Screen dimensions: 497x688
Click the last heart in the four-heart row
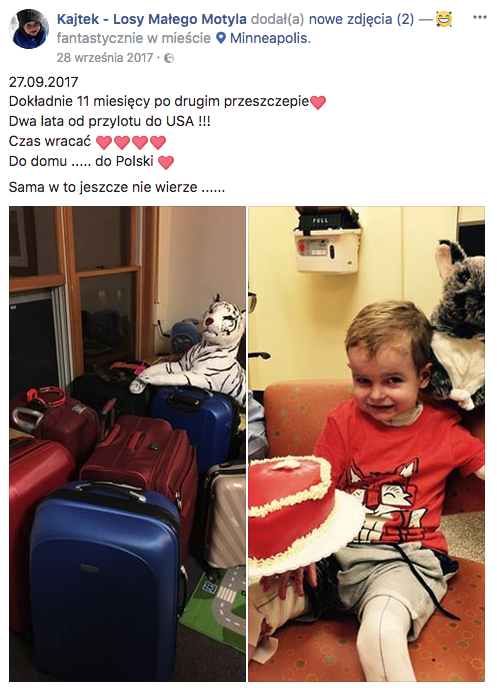pyautogui.click(x=158, y=143)
